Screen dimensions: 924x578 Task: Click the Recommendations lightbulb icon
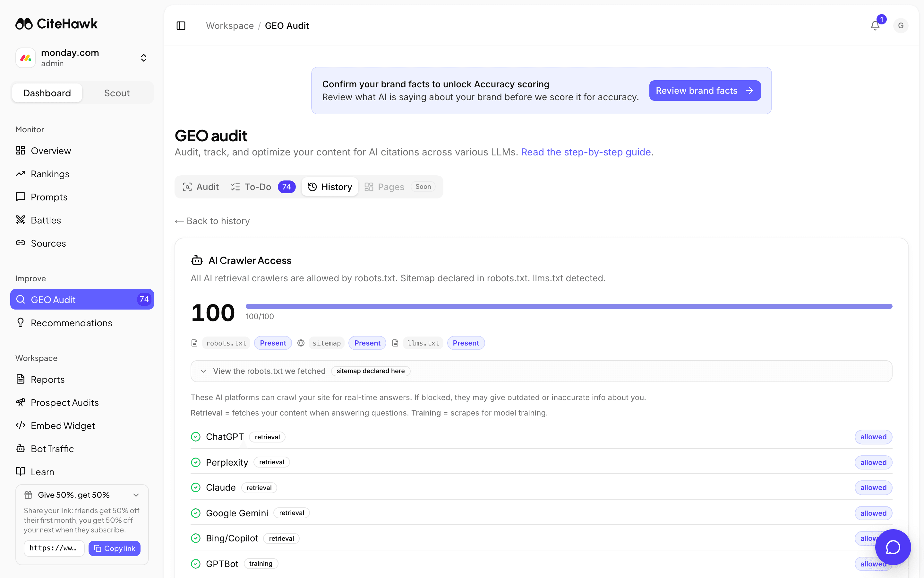(21, 323)
